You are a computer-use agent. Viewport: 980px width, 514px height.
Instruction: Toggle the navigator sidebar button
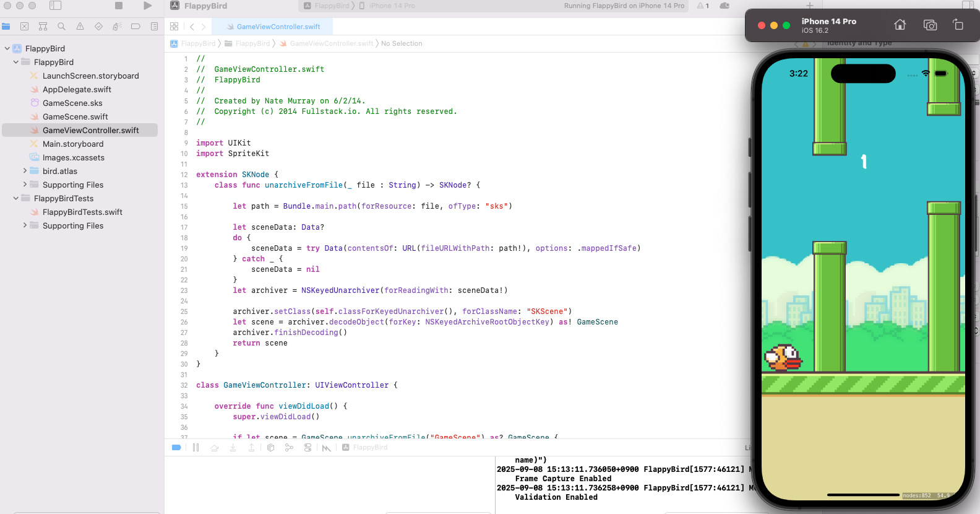pos(56,6)
